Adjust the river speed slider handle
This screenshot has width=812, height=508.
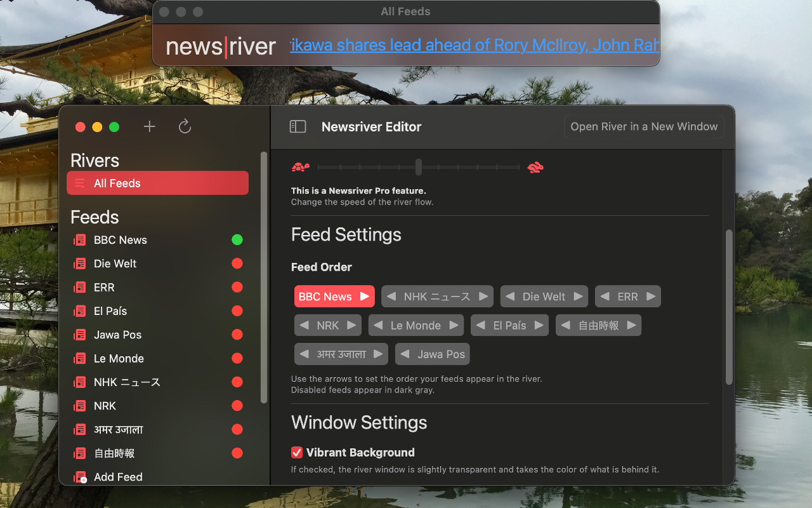pos(419,167)
